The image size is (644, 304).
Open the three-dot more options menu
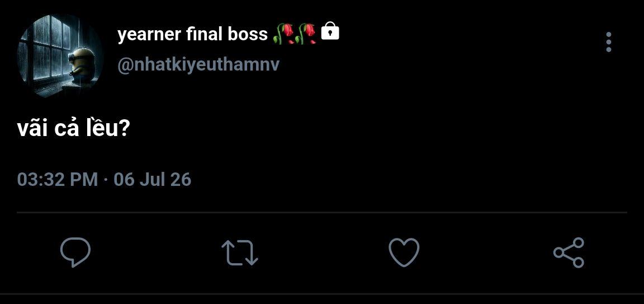coord(609,42)
